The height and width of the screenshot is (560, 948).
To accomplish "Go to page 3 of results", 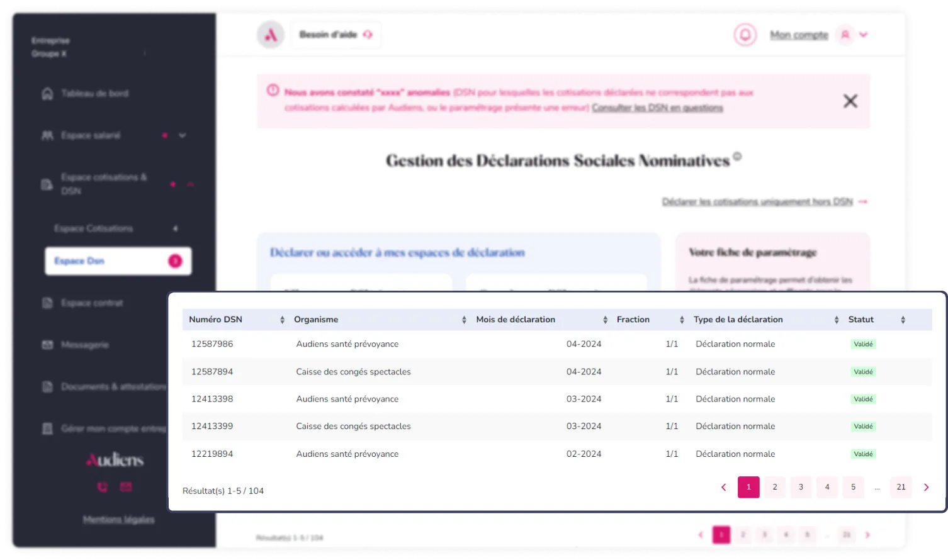I will tap(801, 487).
